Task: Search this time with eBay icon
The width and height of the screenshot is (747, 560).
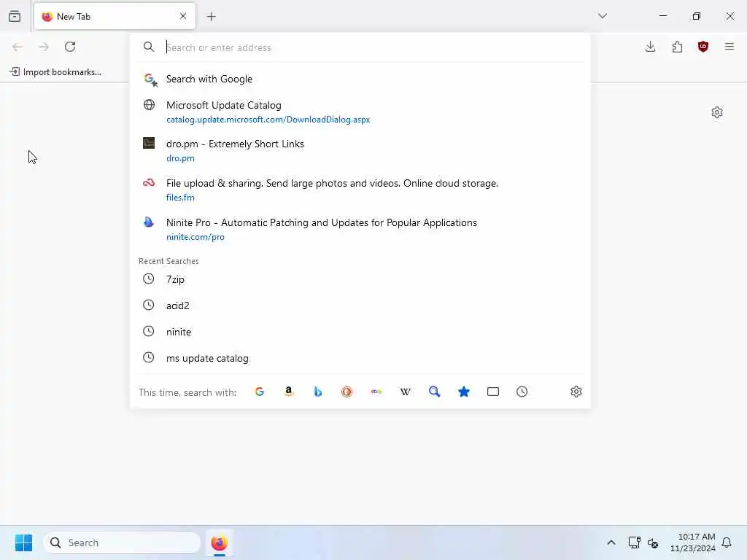Action: pos(376,392)
